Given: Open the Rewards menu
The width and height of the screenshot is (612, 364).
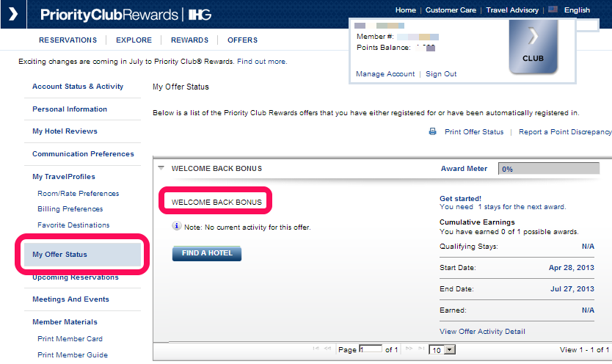Looking at the screenshot, I should tap(189, 40).
